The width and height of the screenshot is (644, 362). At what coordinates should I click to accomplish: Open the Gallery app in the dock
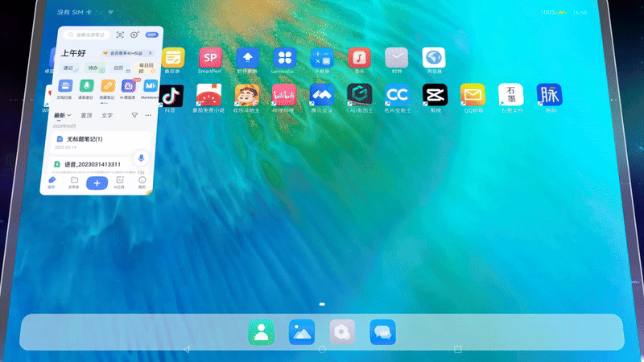pyautogui.click(x=301, y=332)
